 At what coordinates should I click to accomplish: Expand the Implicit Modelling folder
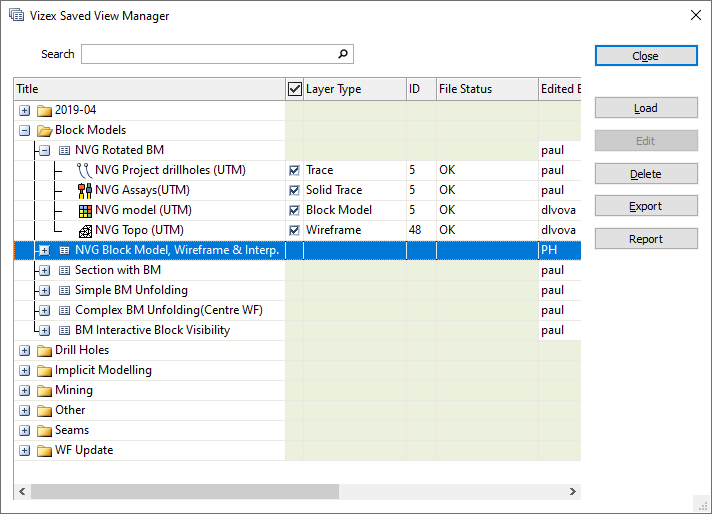coord(25,370)
